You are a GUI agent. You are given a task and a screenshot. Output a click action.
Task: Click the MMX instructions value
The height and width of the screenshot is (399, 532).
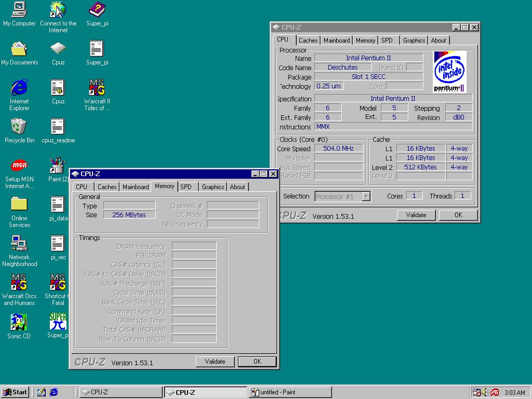coord(393,127)
